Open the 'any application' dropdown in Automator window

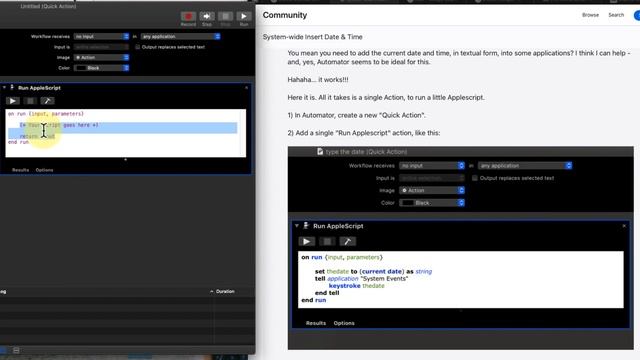point(180,36)
